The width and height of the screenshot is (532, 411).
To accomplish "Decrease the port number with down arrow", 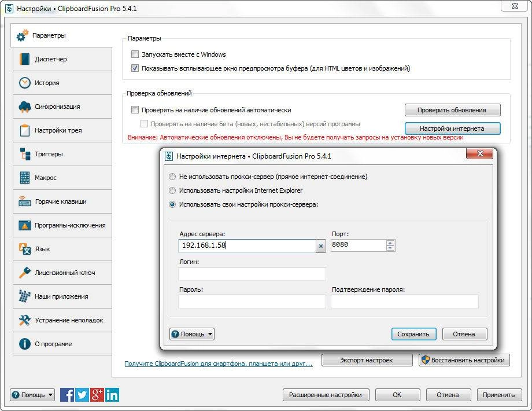I will [x=390, y=248].
